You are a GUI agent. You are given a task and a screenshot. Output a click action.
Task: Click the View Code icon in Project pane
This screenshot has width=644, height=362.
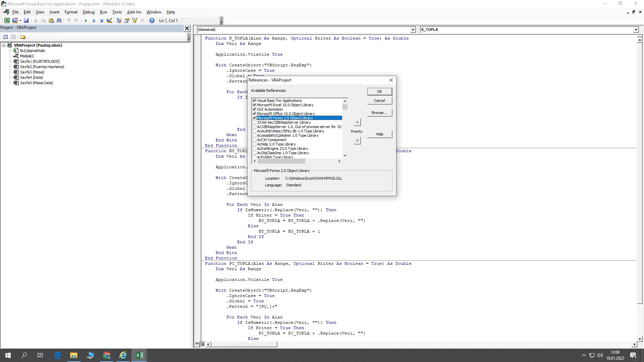pos(5,37)
